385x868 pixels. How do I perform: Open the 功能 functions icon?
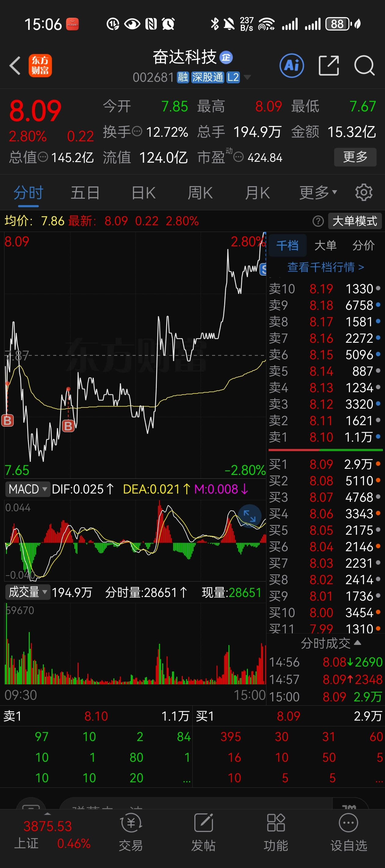tap(276, 833)
